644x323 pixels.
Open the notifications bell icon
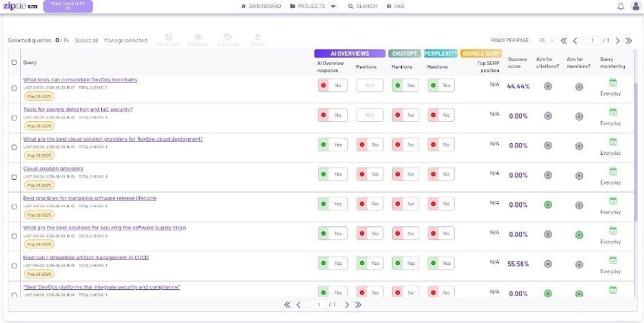pos(621,6)
